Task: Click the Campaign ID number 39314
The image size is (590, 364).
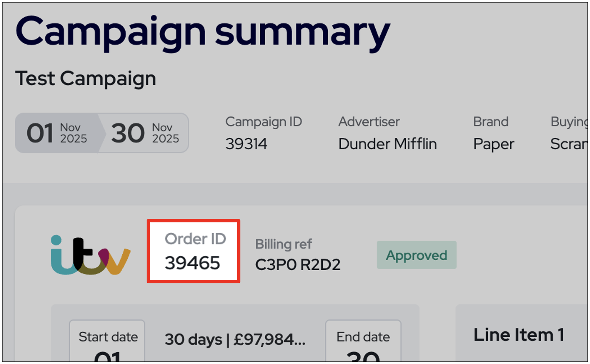Action: click(x=246, y=144)
